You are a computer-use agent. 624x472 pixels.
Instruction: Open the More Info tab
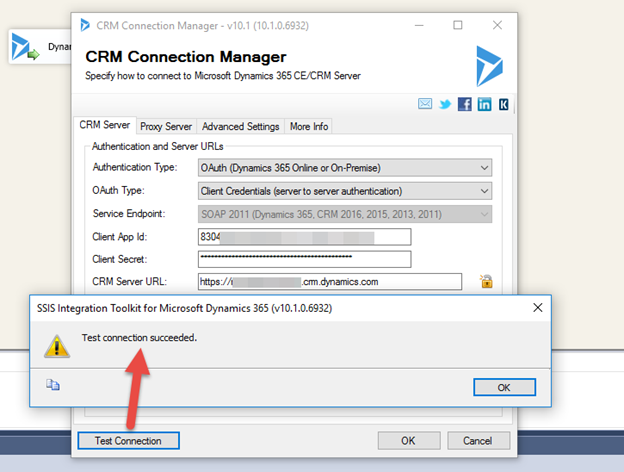click(x=309, y=127)
